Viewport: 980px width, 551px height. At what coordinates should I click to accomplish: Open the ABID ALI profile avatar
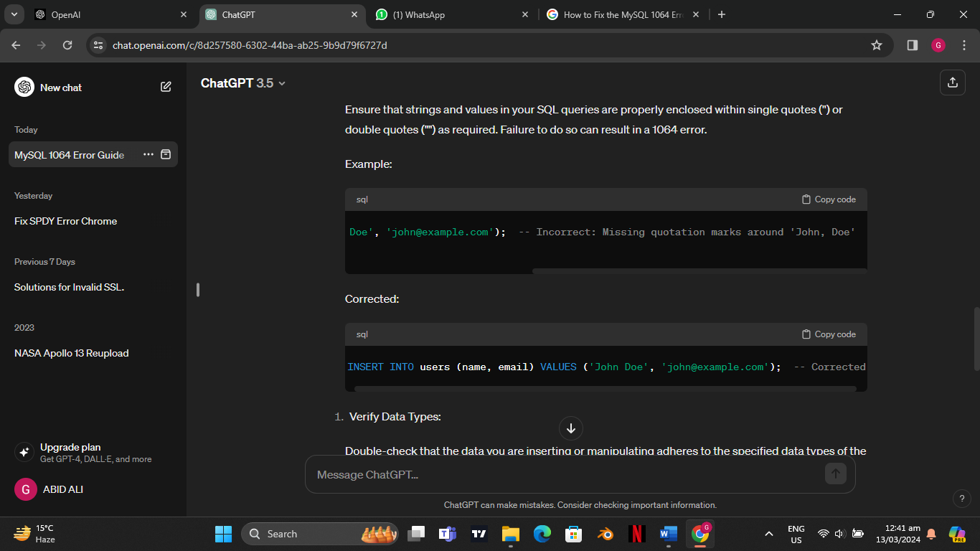(x=25, y=489)
